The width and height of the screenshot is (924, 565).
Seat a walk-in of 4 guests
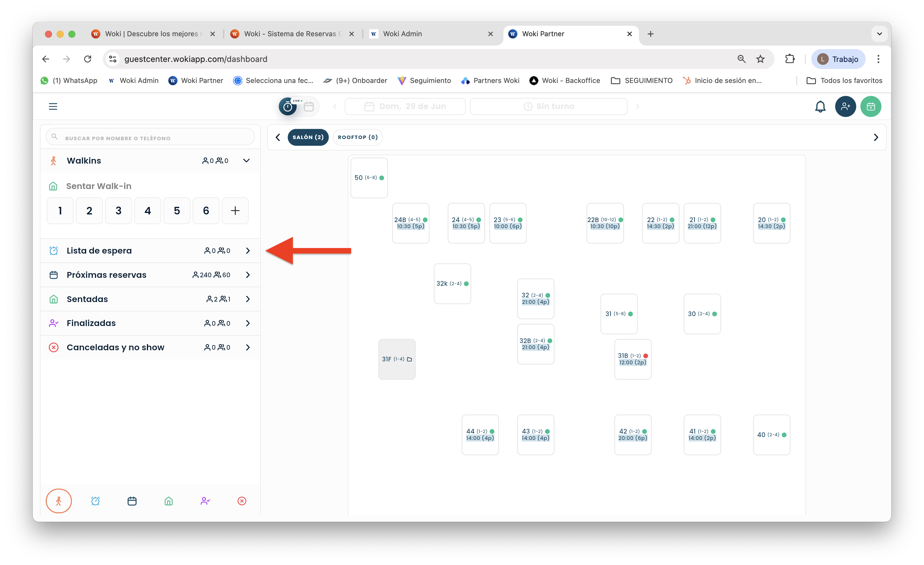(148, 211)
